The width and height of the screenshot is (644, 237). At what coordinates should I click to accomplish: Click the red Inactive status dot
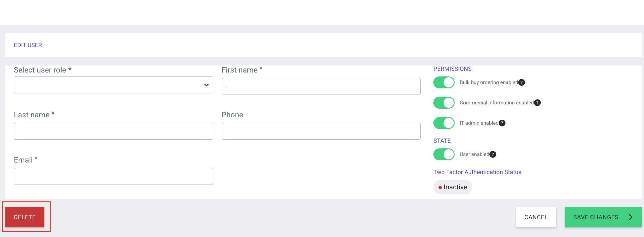(x=440, y=187)
